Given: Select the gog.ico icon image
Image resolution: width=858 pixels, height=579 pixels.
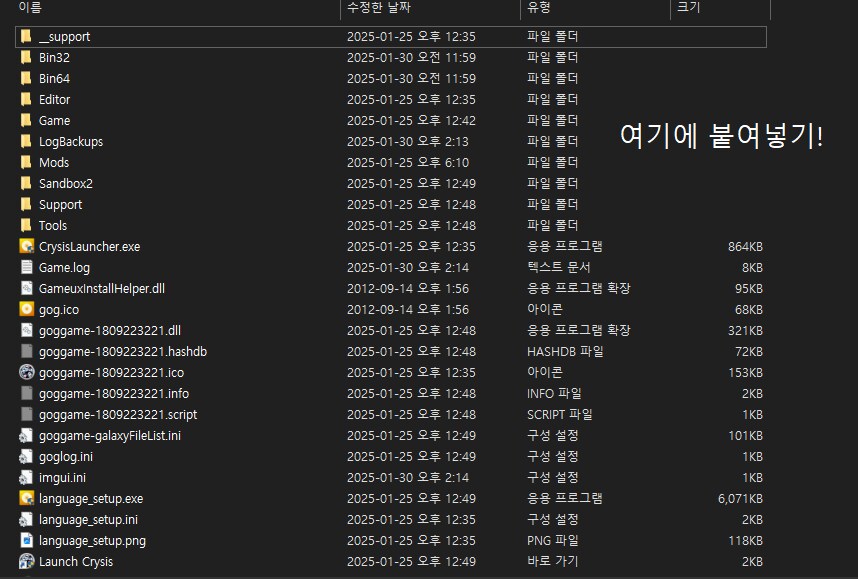Looking at the screenshot, I should coord(26,309).
